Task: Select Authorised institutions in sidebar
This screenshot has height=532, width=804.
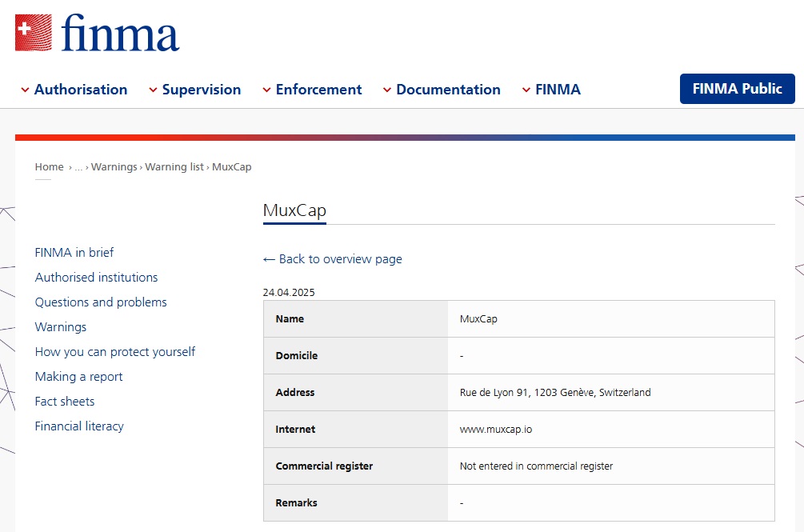Action: (x=96, y=278)
